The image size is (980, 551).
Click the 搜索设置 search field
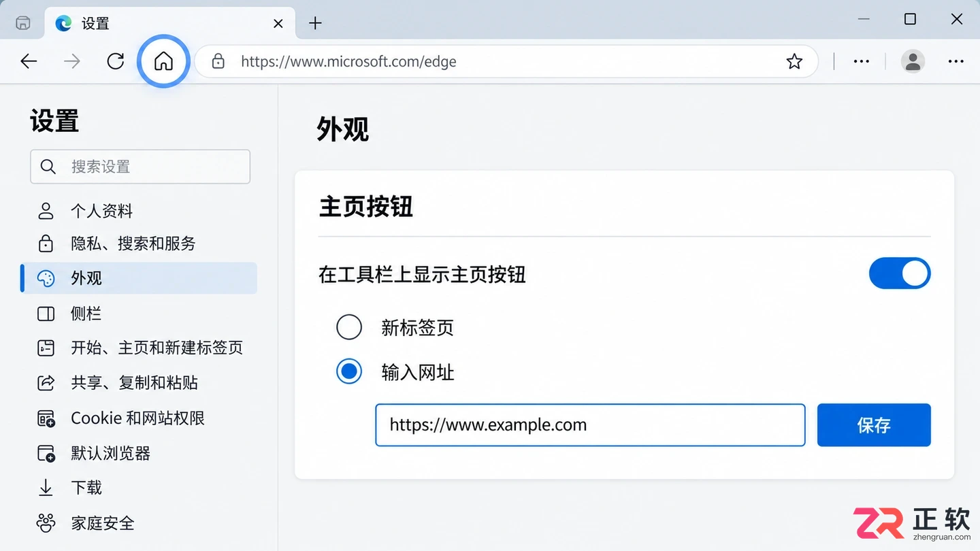coord(140,167)
